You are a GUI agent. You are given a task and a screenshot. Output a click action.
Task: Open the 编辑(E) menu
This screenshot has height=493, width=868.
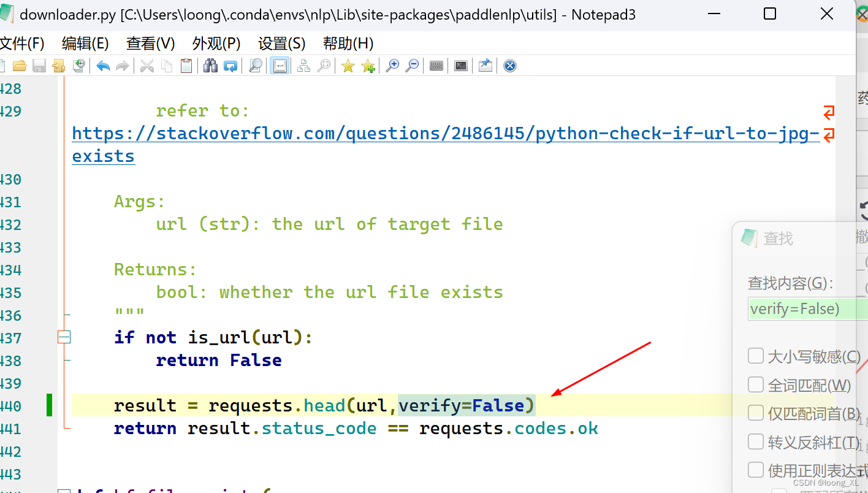85,44
